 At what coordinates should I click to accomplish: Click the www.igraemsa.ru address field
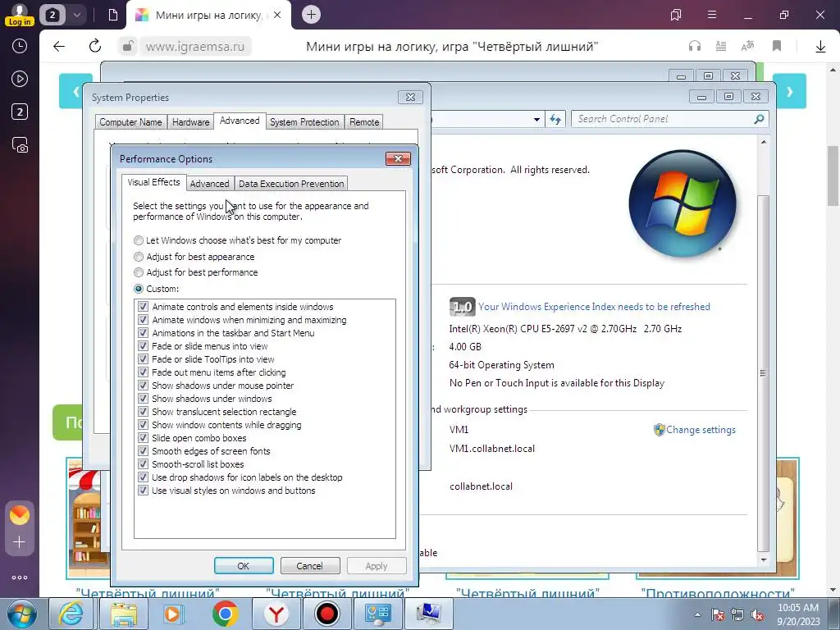tap(195, 47)
